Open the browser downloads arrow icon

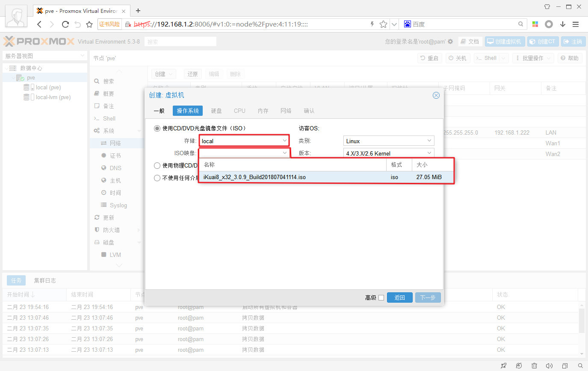point(563,24)
